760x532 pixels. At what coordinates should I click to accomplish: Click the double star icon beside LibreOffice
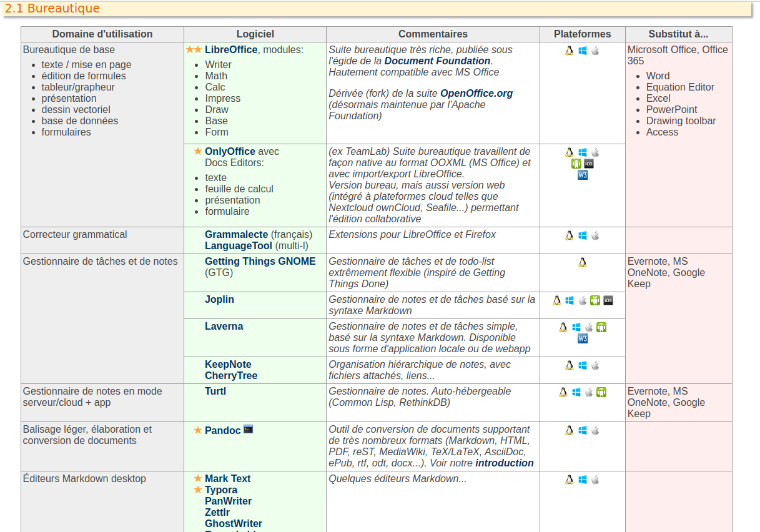[194, 50]
